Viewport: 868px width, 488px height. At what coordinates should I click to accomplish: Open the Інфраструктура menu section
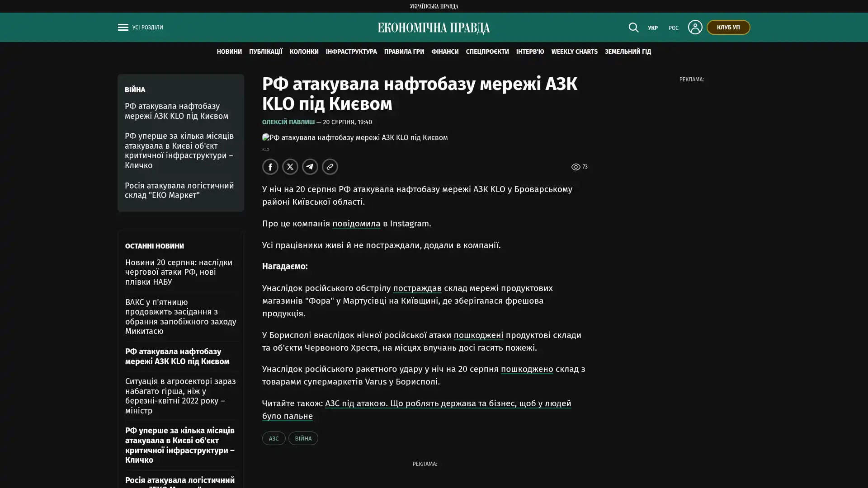coord(351,52)
